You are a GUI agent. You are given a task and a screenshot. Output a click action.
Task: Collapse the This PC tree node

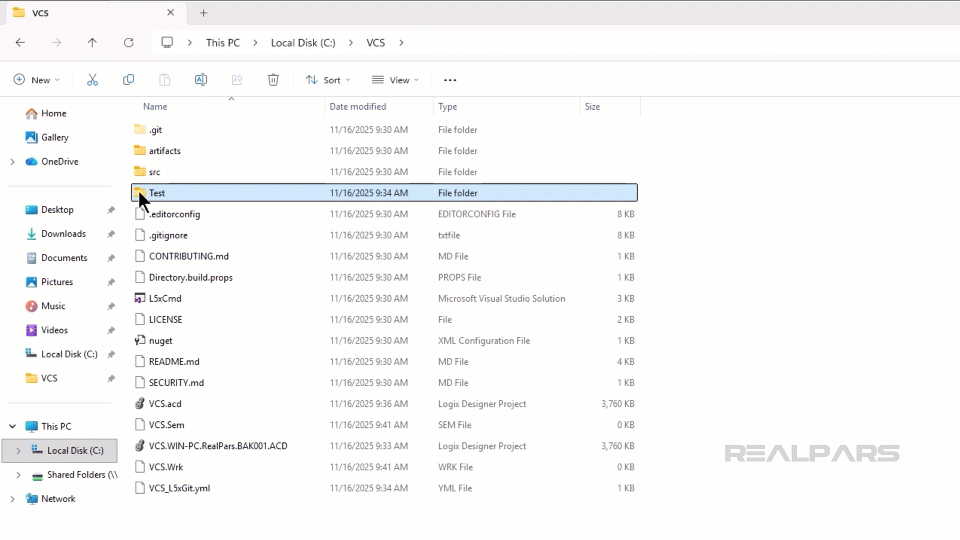click(12, 427)
